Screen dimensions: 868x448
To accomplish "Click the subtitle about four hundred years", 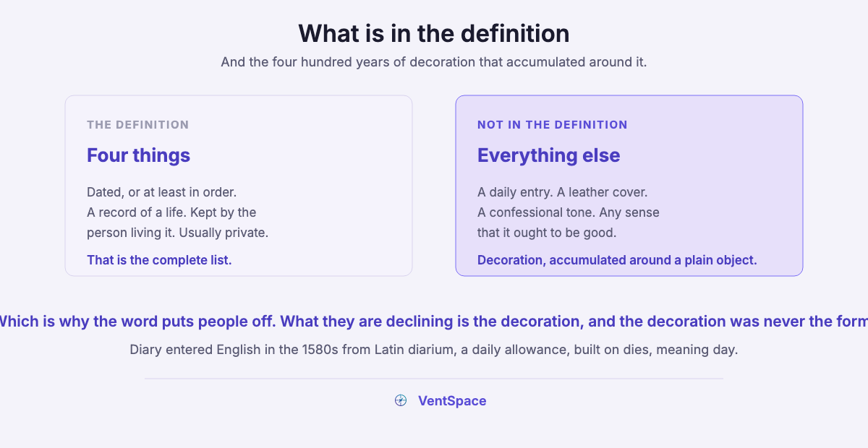I will [434, 62].
